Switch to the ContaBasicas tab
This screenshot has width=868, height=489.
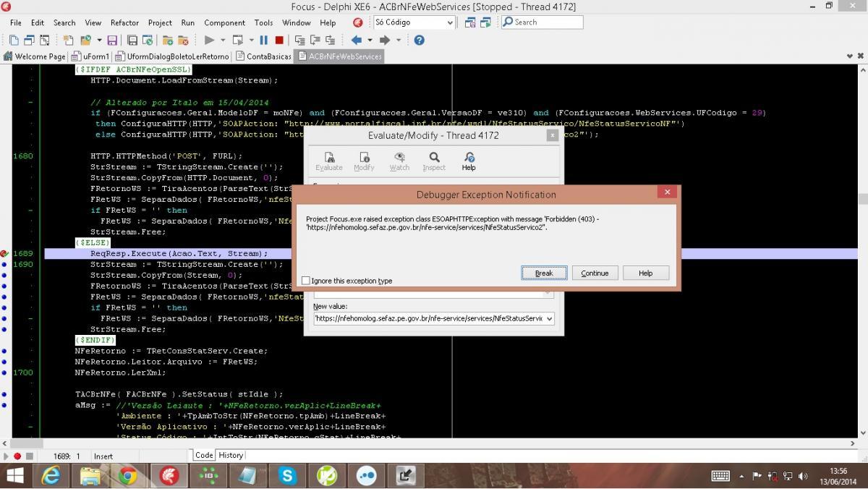point(263,56)
